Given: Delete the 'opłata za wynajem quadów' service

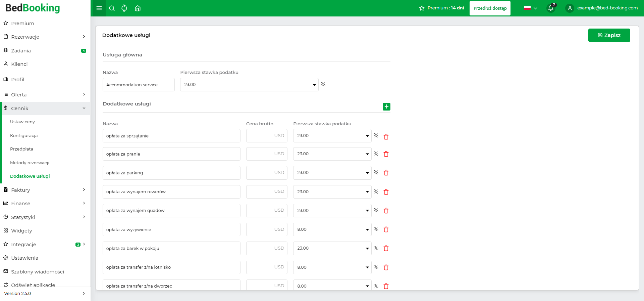Looking at the screenshot, I should coord(386,211).
